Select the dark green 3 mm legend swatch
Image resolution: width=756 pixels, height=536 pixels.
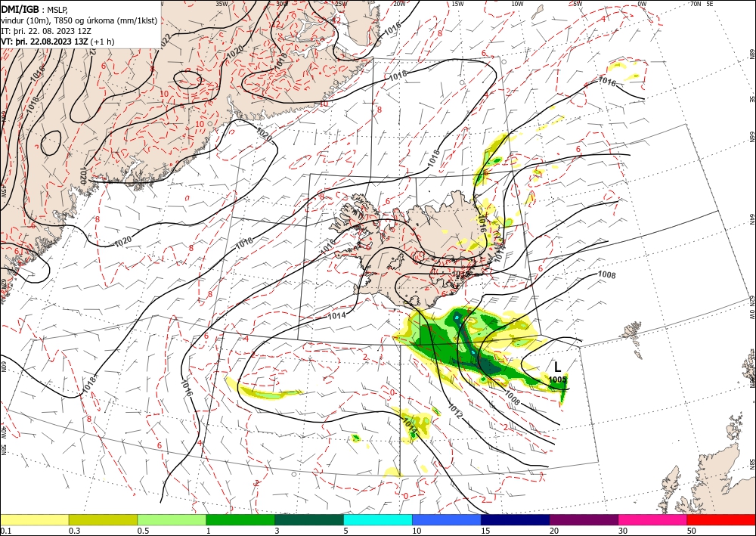click(x=309, y=519)
